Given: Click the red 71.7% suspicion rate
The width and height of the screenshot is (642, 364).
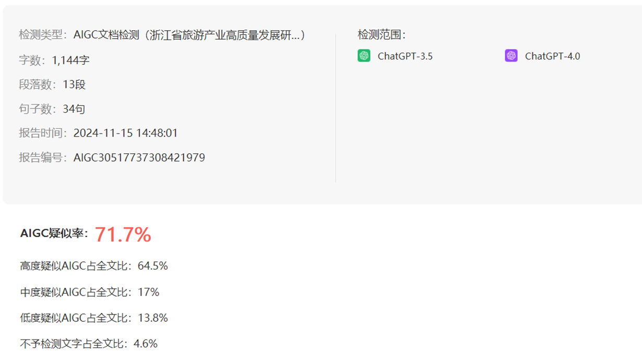Looking at the screenshot, I should tap(123, 235).
